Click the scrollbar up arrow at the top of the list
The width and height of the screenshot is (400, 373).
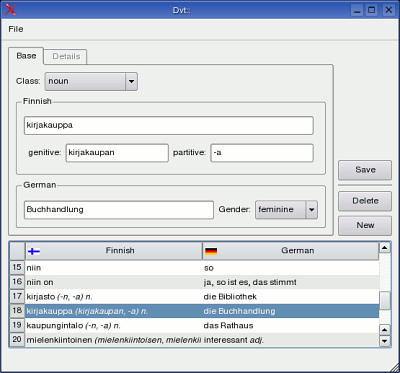(x=385, y=248)
